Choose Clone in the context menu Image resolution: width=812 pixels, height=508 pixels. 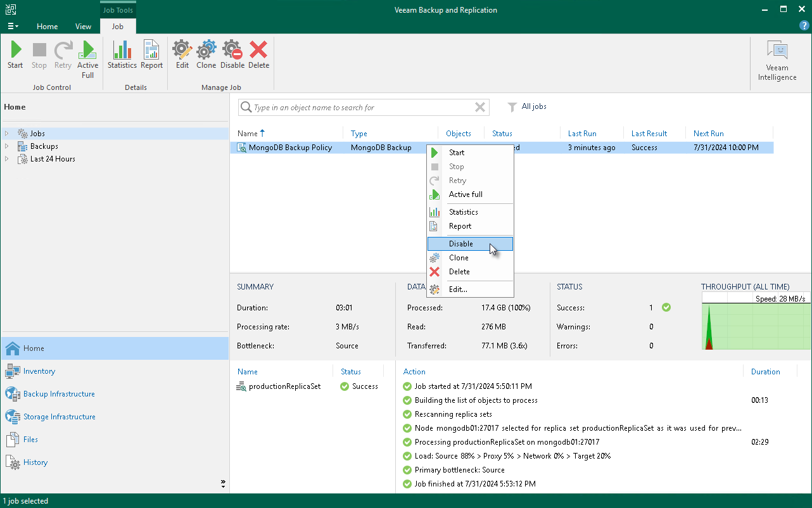[x=470, y=258]
